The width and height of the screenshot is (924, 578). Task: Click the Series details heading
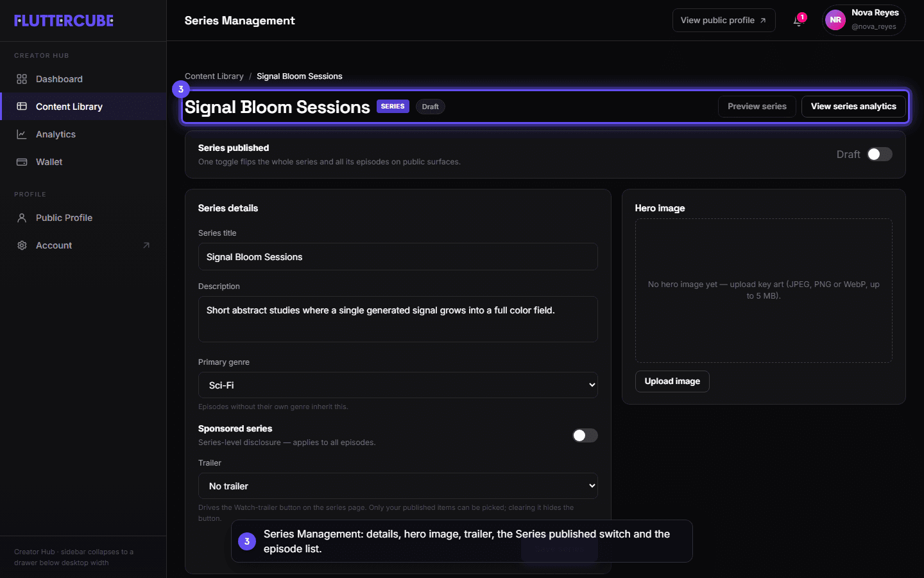coord(228,208)
